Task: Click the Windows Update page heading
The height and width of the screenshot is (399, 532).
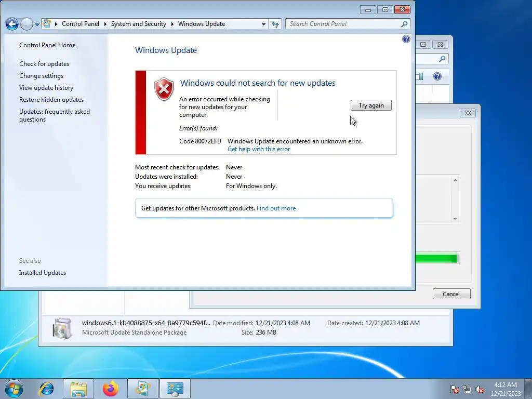Action: 166,50
